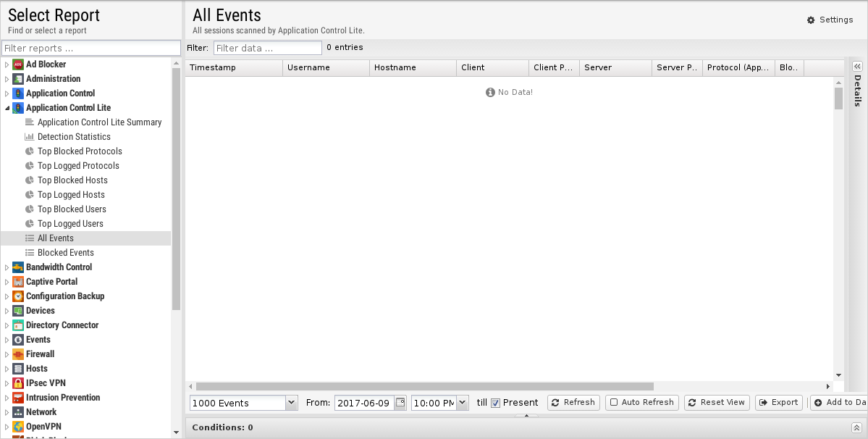Enable the Auto Refresh checkbox
The height and width of the screenshot is (439, 868).
coord(614,403)
